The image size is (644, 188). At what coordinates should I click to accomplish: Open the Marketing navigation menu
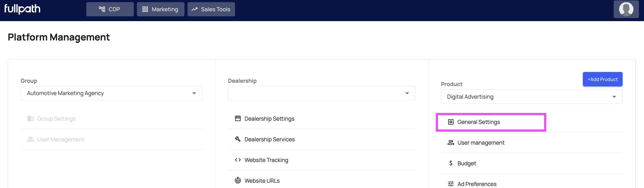(x=160, y=9)
